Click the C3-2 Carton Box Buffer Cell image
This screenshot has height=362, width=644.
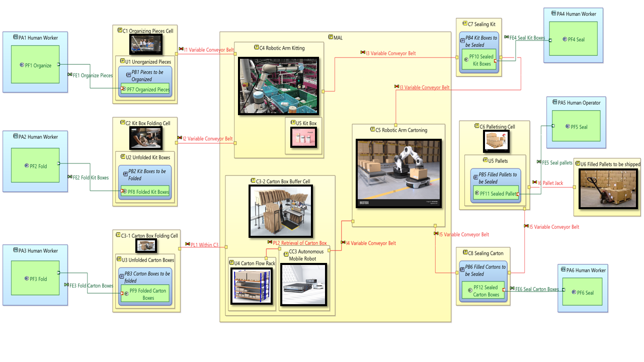[x=280, y=211]
